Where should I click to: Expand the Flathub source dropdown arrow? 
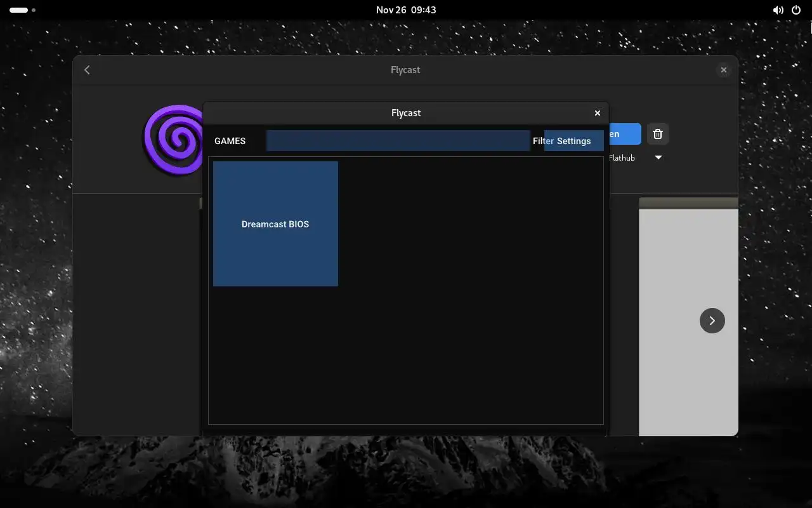pyautogui.click(x=658, y=157)
